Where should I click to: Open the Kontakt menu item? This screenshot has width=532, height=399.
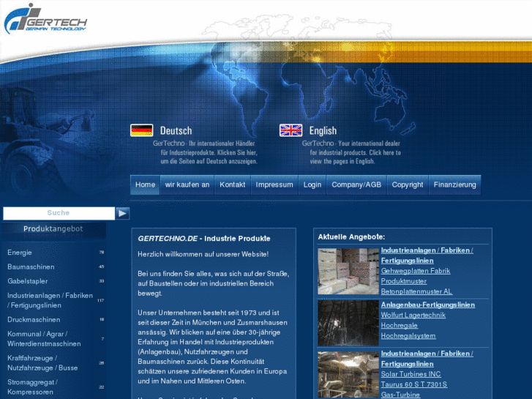[x=233, y=184]
